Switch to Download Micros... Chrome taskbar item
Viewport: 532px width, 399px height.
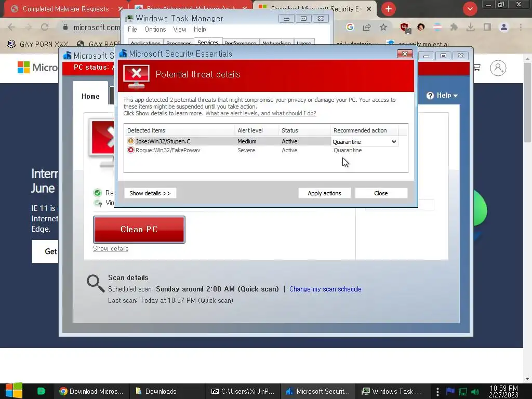pyautogui.click(x=91, y=391)
